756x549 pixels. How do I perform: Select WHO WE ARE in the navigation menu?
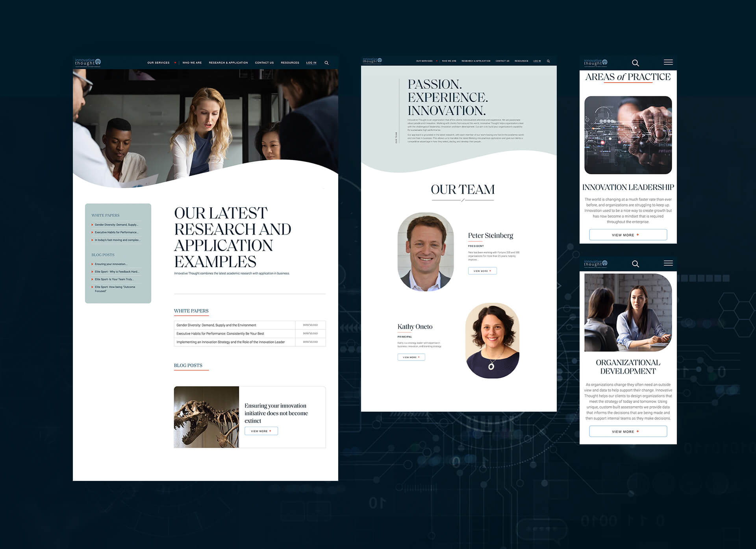coord(192,63)
